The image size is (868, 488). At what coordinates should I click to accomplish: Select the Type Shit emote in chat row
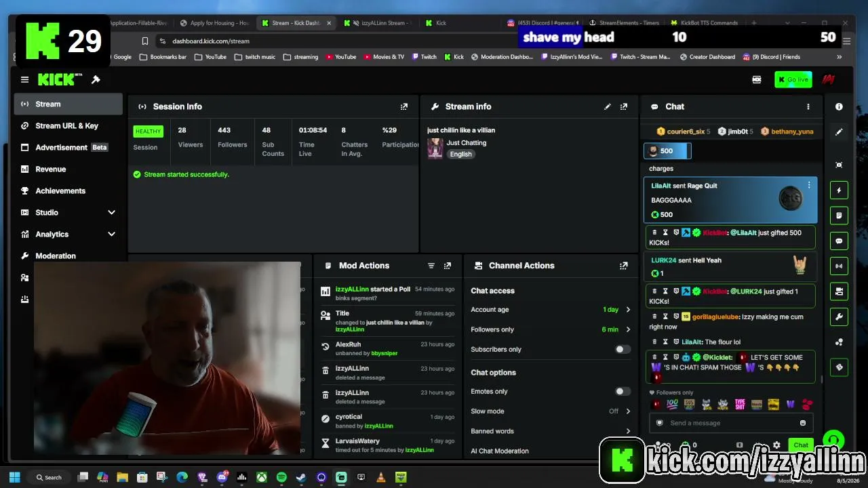click(740, 405)
